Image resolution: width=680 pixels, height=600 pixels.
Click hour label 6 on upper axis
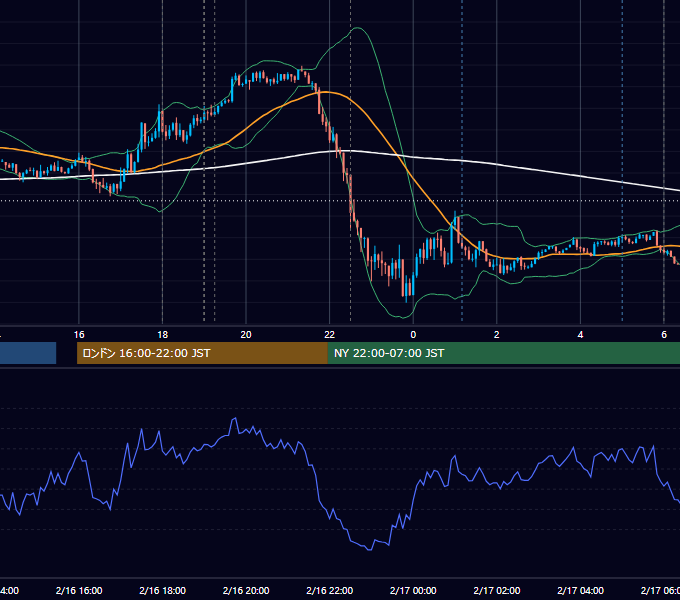pyautogui.click(x=664, y=335)
